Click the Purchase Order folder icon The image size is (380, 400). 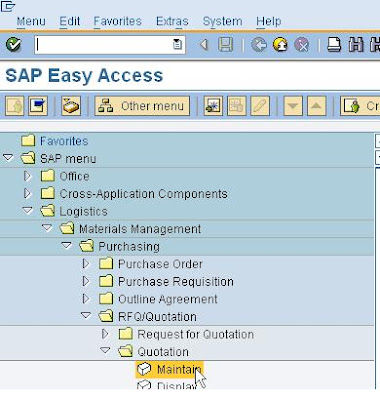[x=106, y=264]
